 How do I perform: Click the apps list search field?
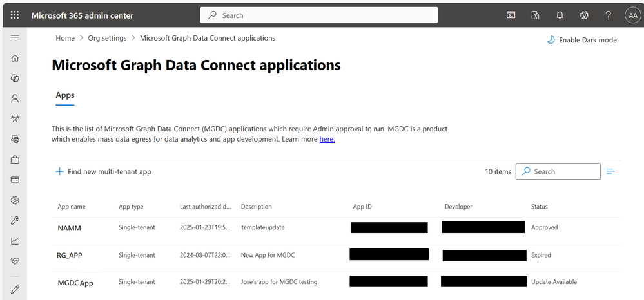(558, 171)
